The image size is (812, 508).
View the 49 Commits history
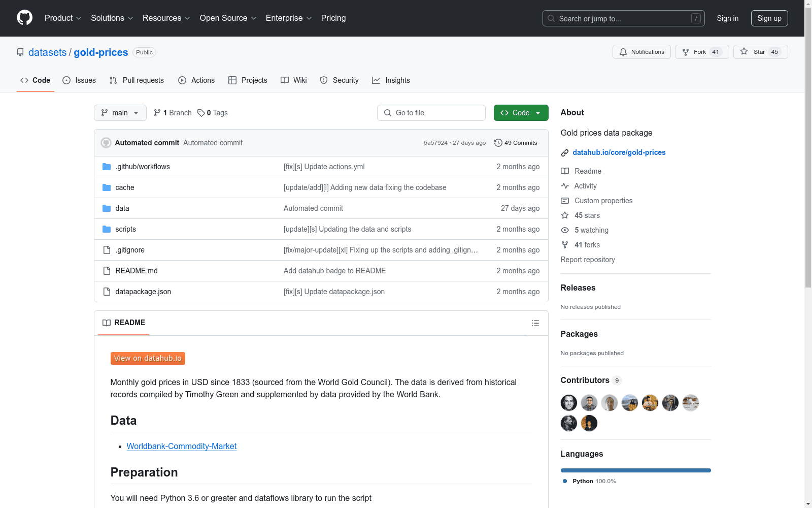pos(516,143)
